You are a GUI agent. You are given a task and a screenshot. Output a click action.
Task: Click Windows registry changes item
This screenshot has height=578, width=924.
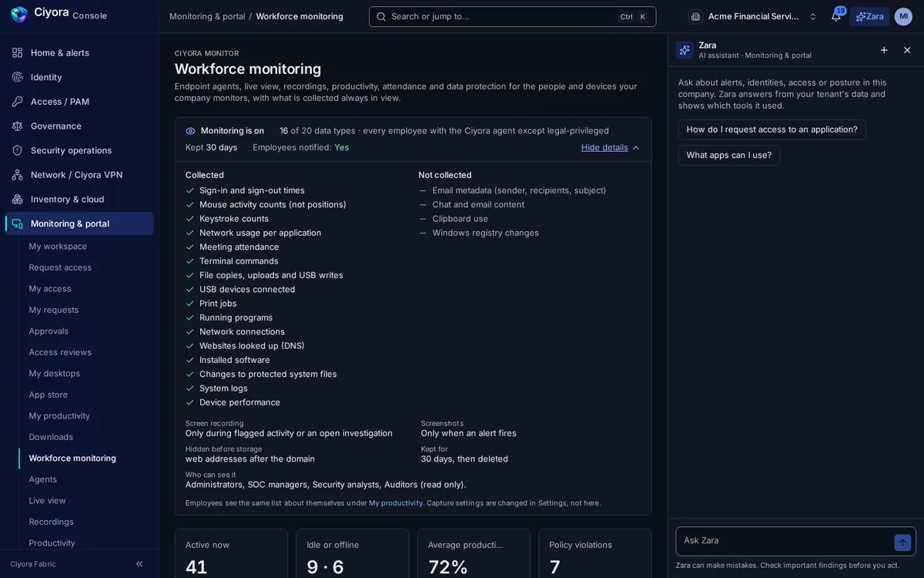486,233
